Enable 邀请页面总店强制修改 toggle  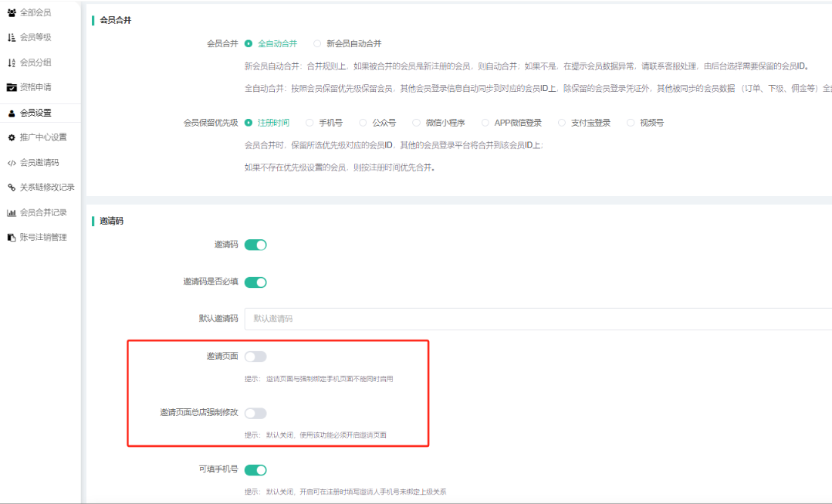click(x=255, y=413)
